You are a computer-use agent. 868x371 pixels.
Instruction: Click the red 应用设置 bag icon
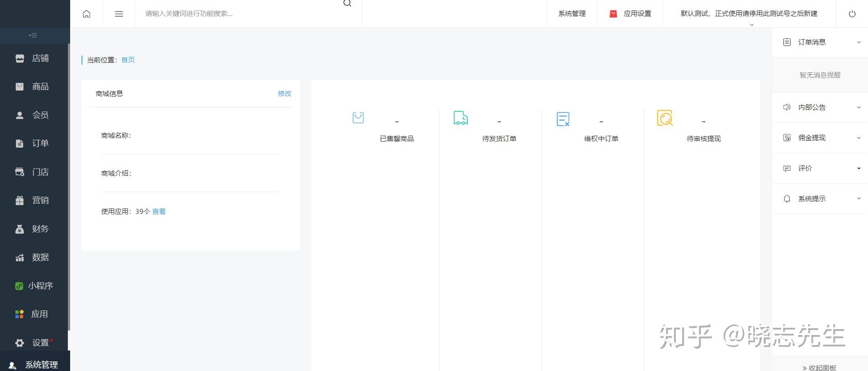pyautogui.click(x=613, y=14)
